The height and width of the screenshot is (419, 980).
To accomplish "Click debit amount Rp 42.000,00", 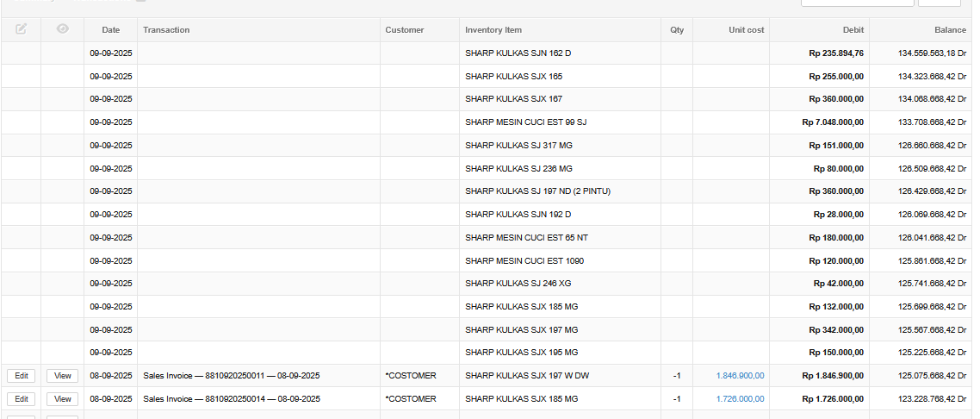I will tap(839, 284).
